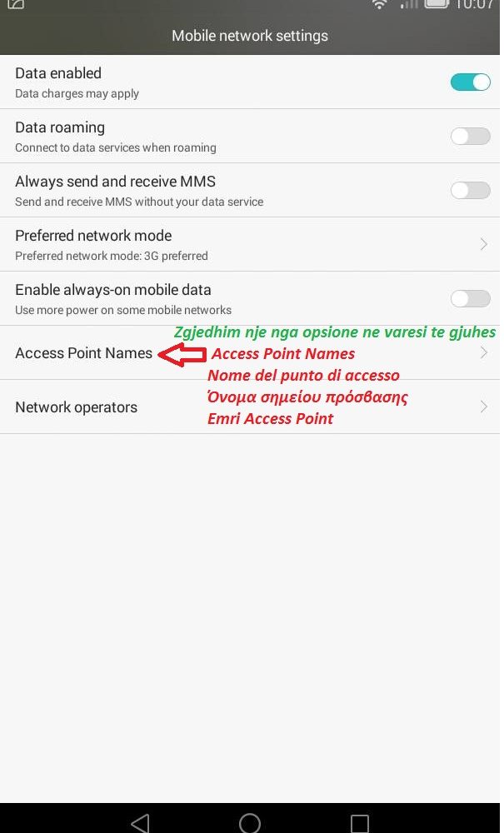The image size is (504, 833).
Task: Switch on Enable always-on mobile data
Action: tap(470, 298)
